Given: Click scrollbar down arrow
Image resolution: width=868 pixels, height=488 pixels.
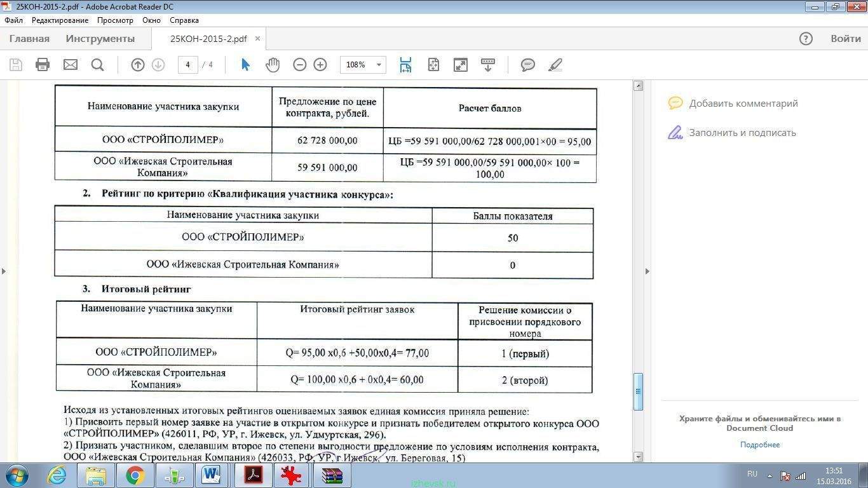Looking at the screenshot, I should (639, 457).
